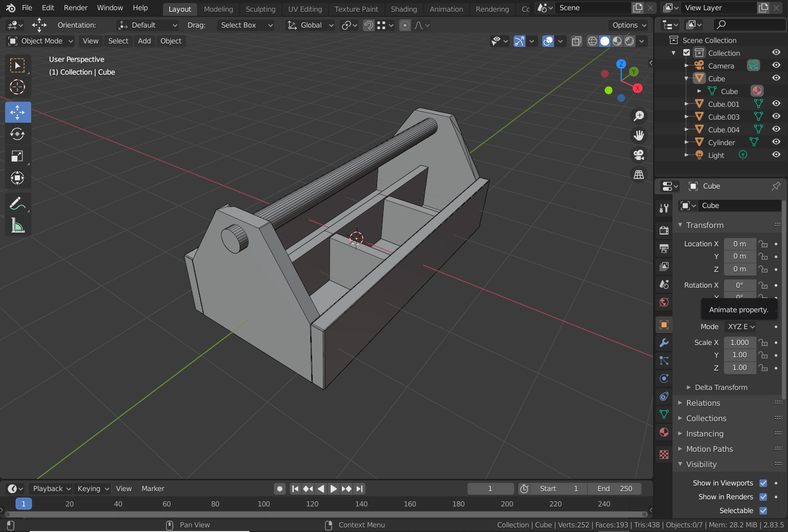Open Object Data mesh properties tab
The height and width of the screenshot is (532, 788).
coord(664,414)
